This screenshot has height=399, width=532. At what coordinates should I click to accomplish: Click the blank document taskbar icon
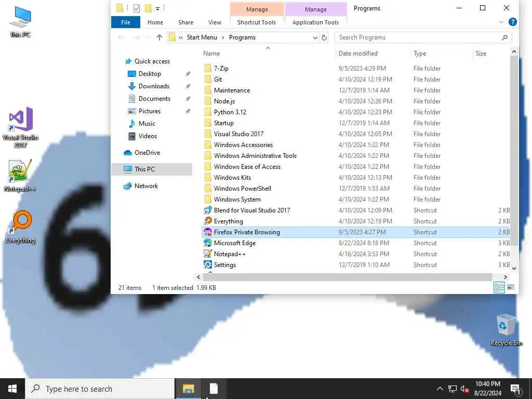click(214, 389)
